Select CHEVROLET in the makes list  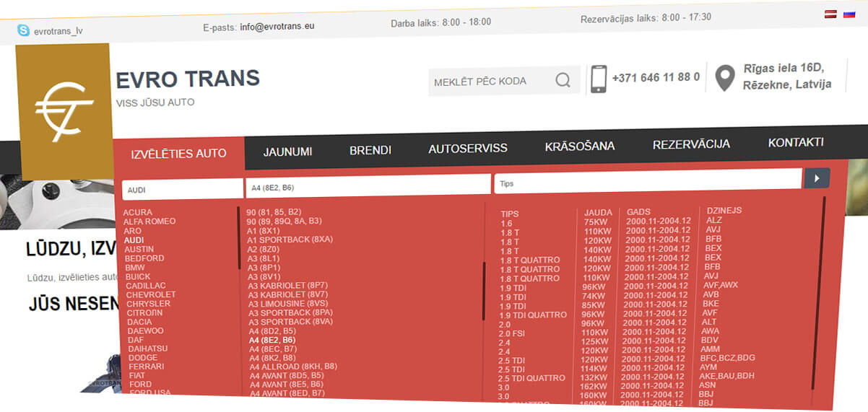coord(151,295)
